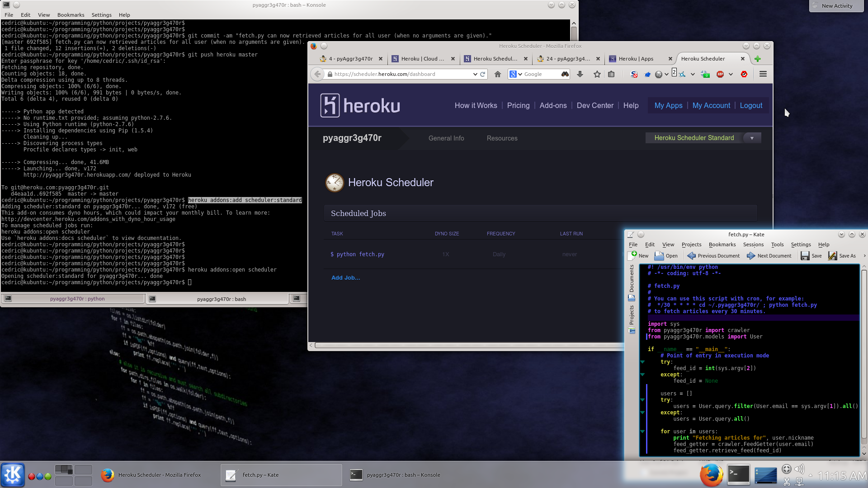
Task: Click the Logout link on Heroku
Action: point(750,105)
